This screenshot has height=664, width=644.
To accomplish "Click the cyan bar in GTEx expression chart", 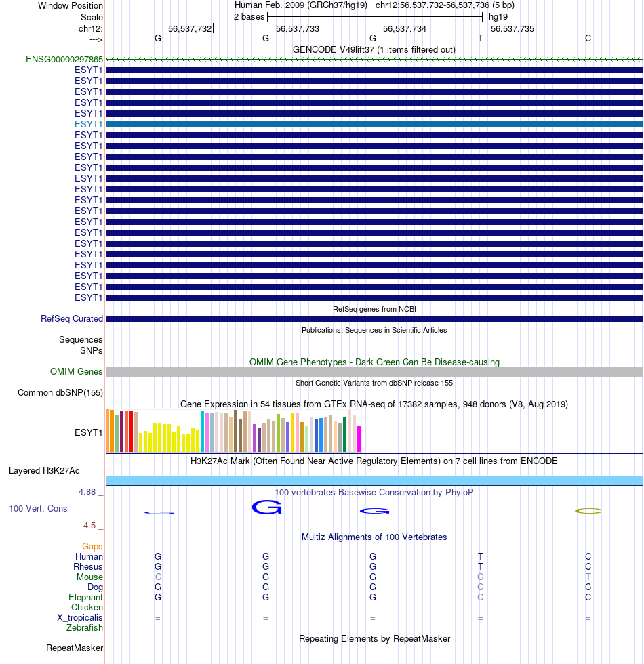I will (202, 432).
